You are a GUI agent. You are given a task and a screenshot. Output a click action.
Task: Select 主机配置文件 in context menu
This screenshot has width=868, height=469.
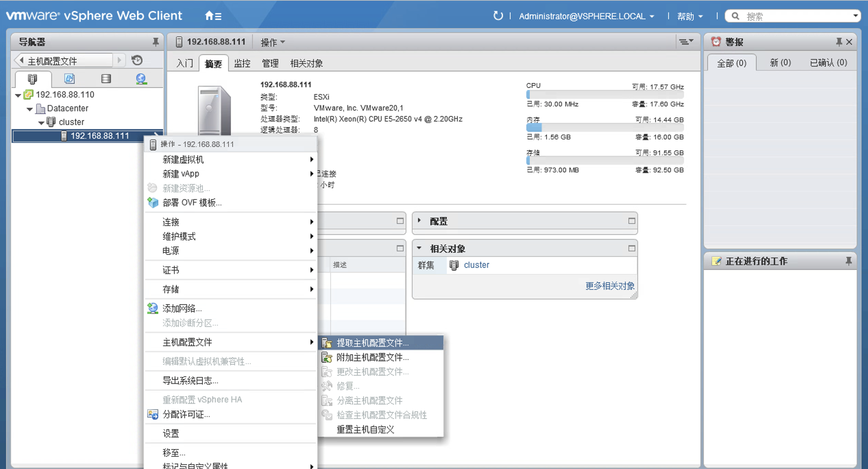tap(231, 342)
